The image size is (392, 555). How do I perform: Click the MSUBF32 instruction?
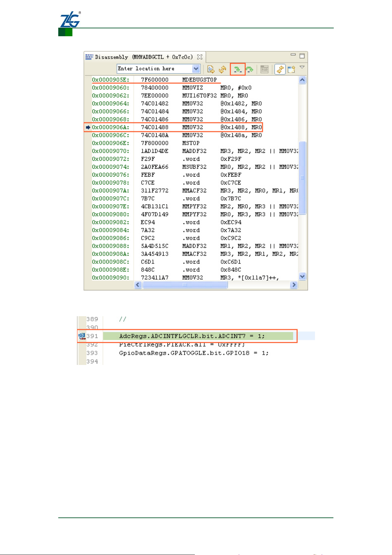pyautogui.click(x=194, y=167)
